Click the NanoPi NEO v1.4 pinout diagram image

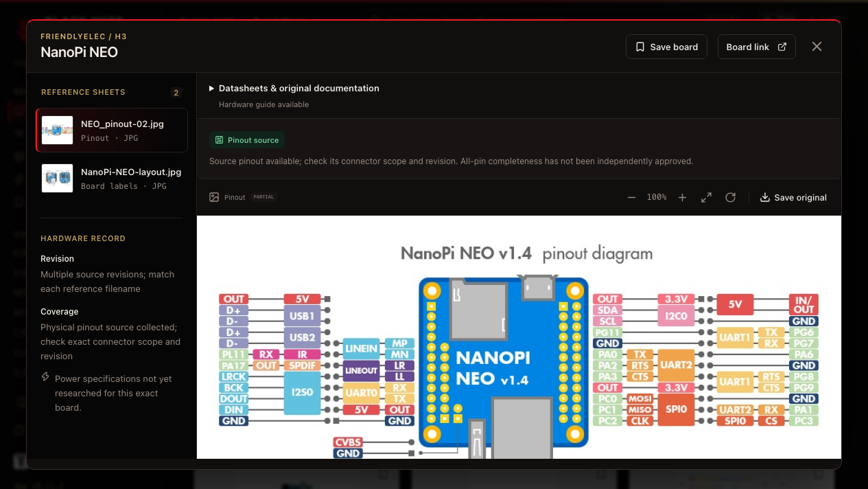coord(519,337)
